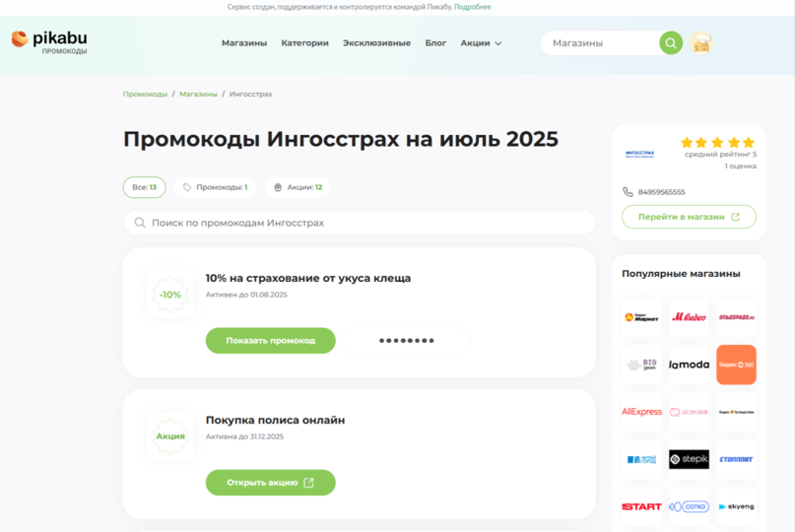Open Магазины in the top navigation
The width and height of the screenshot is (795, 532).
coord(244,43)
